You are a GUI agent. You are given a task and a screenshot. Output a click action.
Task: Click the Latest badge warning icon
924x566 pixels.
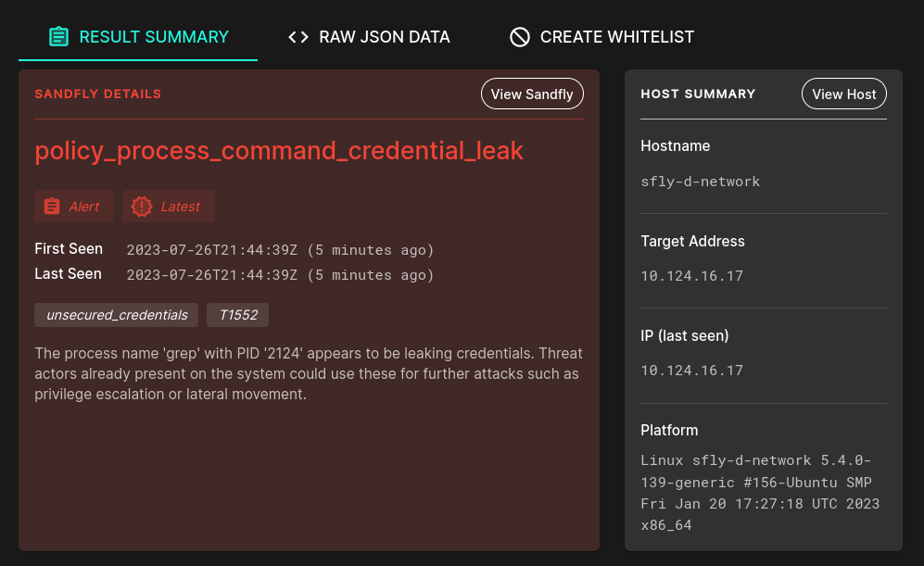(142, 207)
